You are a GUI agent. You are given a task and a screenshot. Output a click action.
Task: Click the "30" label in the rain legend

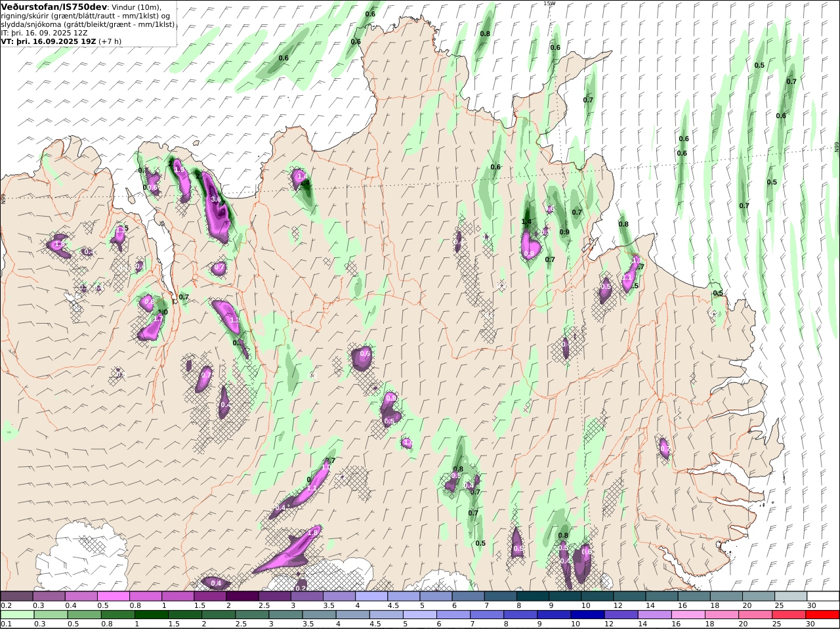coord(811,624)
